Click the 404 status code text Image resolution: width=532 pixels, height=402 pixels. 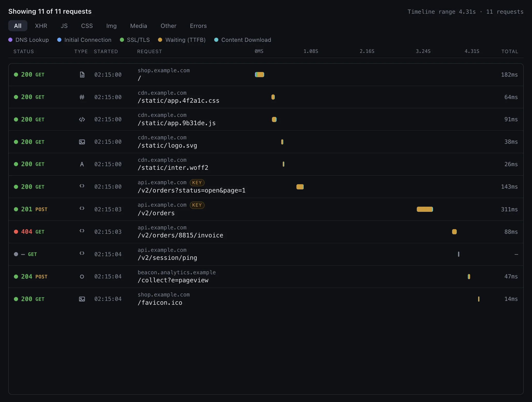tap(27, 232)
